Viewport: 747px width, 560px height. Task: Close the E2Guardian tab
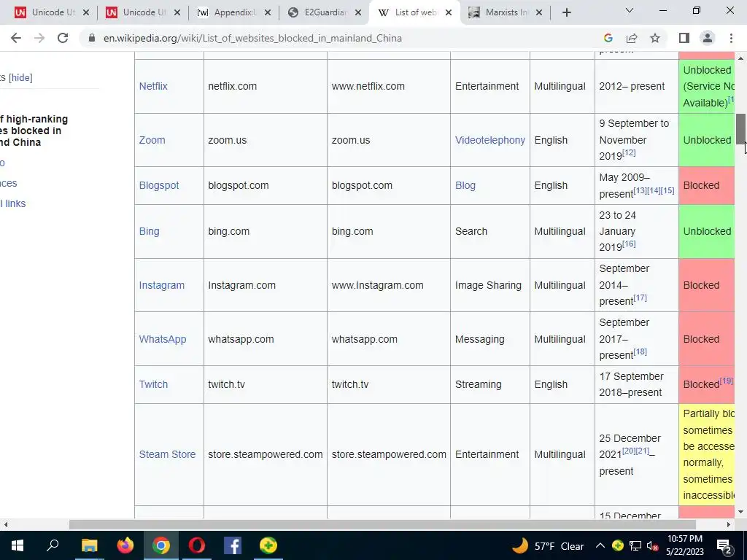tap(358, 13)
